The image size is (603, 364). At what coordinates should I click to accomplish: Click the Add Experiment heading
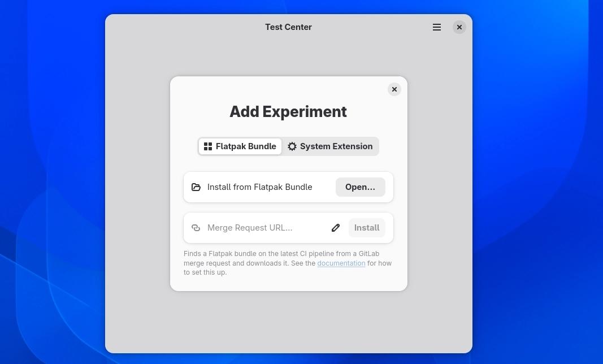point(288,111)
